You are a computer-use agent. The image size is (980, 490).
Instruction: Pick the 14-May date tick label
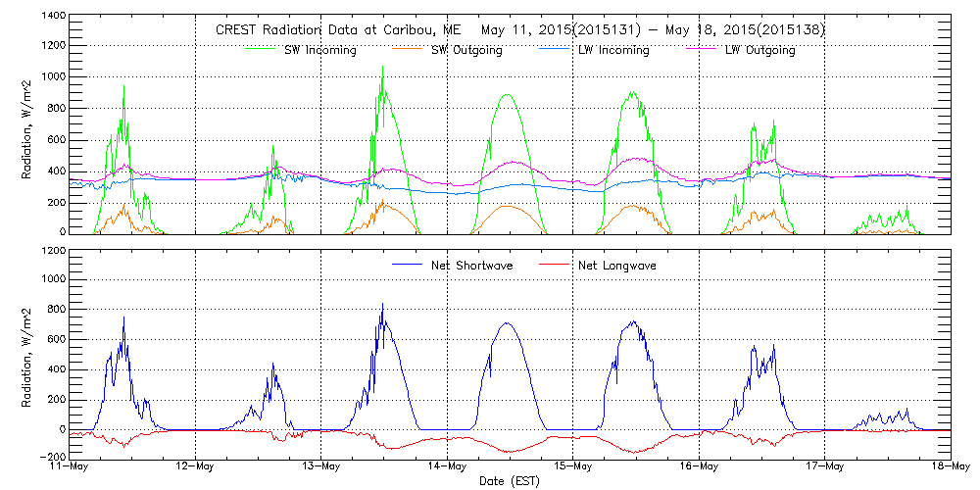tap(448, 466)
